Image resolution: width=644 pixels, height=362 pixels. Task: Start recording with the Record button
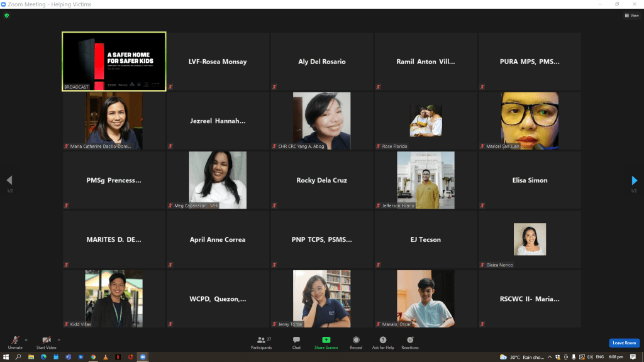point(356,342)
